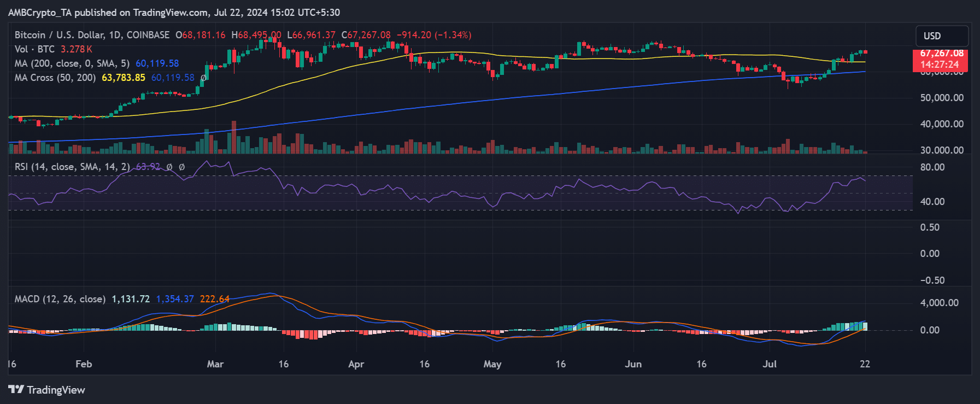Image resolution: width=980 pixels, height=404 pixels.
Task: Click the 1D interval label
Action: [x=115, y=35]
